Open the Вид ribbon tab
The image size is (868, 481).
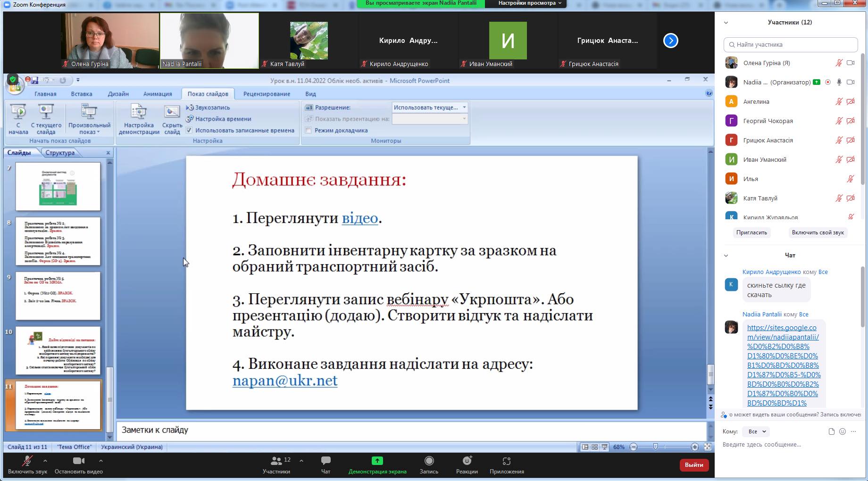[x=310, y=94]
